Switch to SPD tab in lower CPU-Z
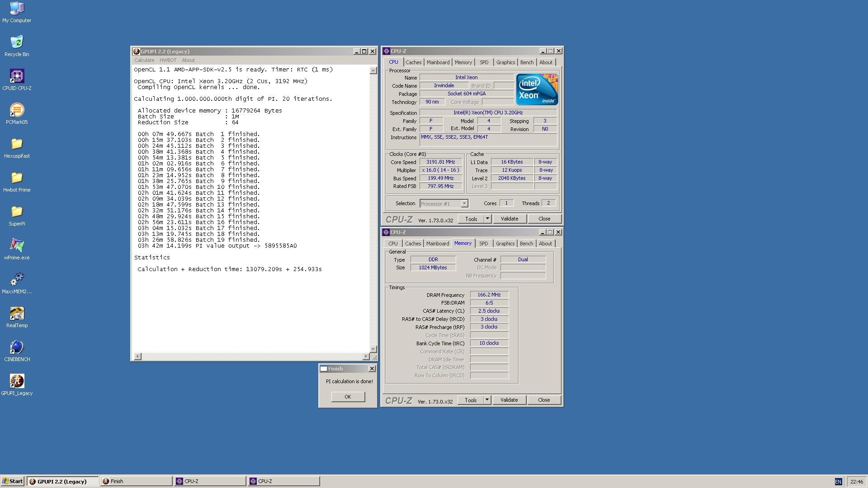The height and width of the screenshot is (488, 868). [484, 244]
